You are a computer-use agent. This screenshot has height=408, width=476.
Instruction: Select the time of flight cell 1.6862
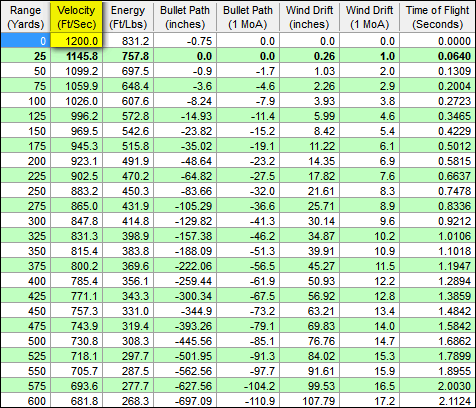click(x=437, y=341)
